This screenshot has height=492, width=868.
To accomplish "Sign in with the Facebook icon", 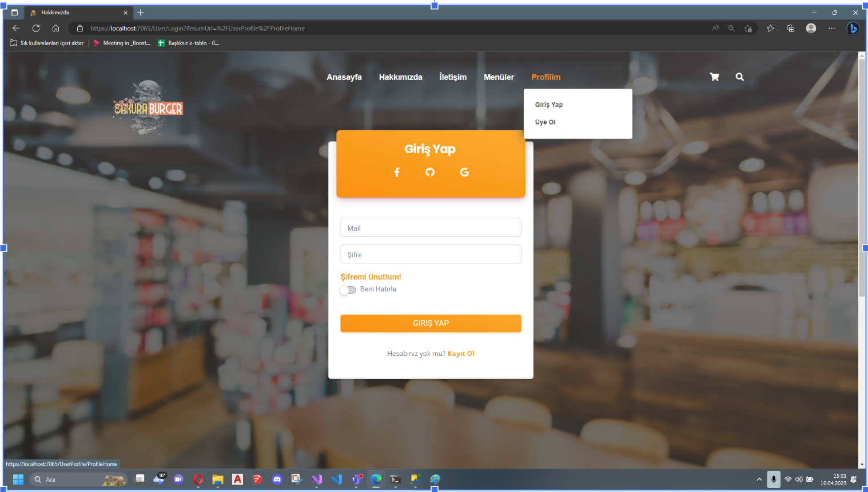I will pyautogui.click(x=397, y=172).
